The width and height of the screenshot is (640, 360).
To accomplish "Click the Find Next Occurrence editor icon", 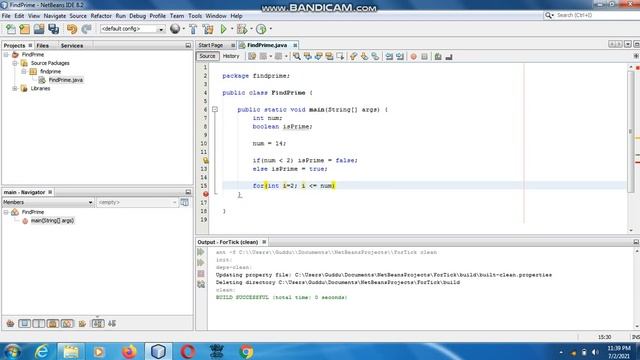I will tap(318, 57).
